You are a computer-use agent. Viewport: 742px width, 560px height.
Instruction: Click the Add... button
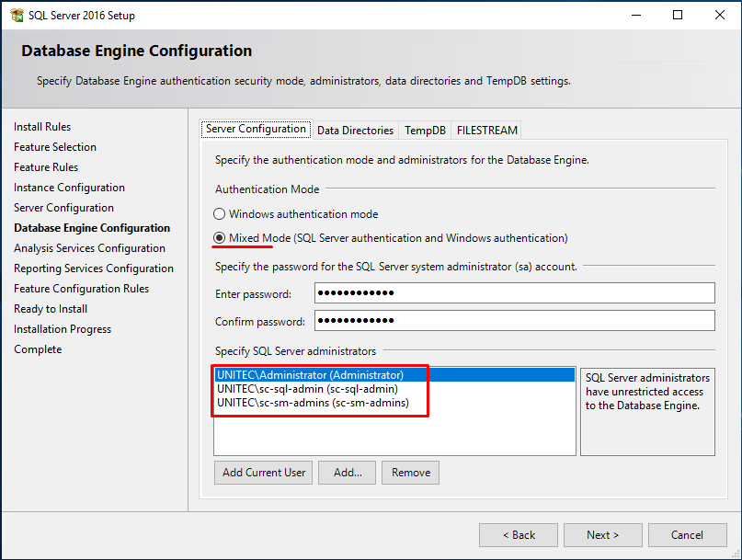(348, 473)
